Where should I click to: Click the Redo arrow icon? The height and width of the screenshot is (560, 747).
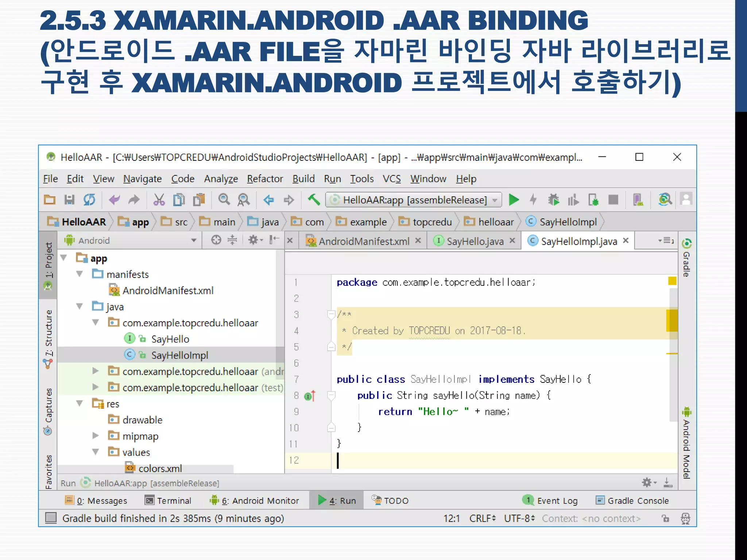point(134,200)
